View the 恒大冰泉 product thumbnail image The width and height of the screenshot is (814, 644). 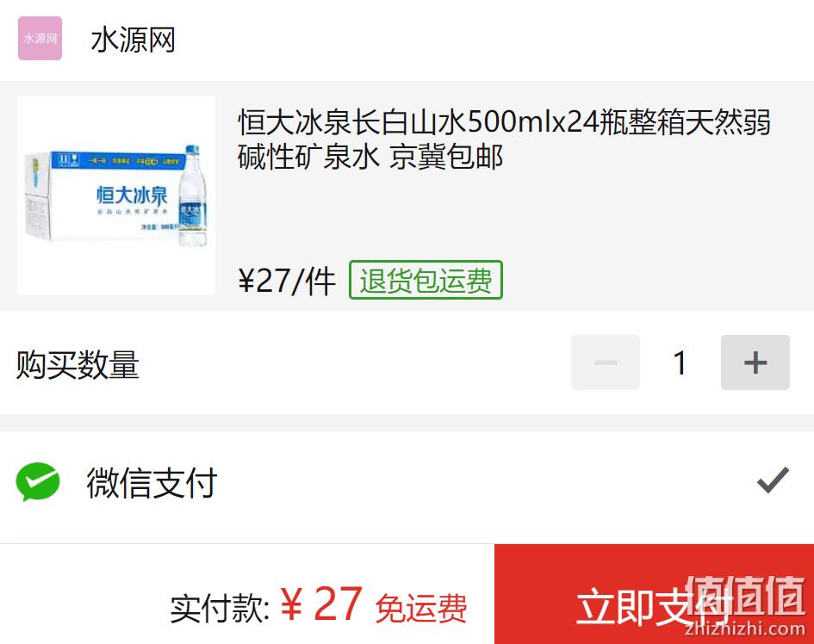click(x=116, y=195)
